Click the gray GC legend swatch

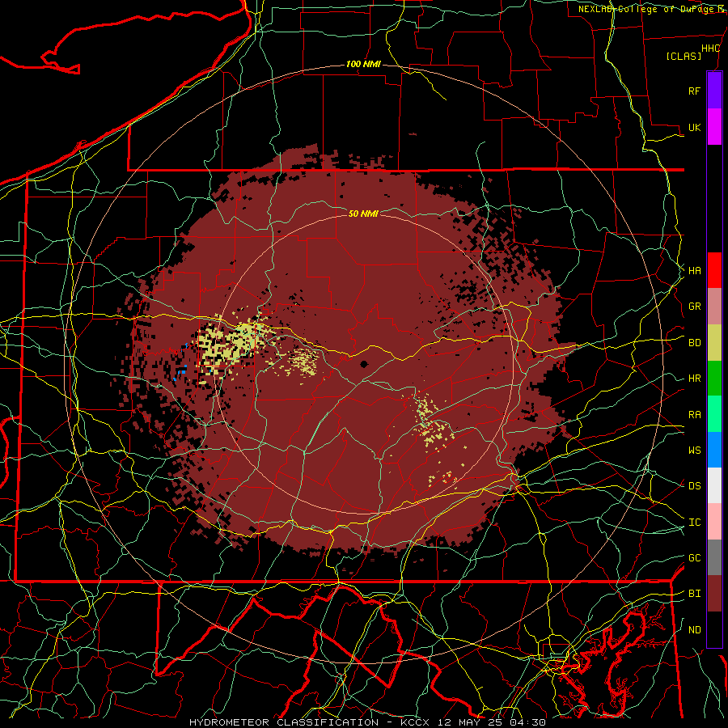[x=714, y=557]
